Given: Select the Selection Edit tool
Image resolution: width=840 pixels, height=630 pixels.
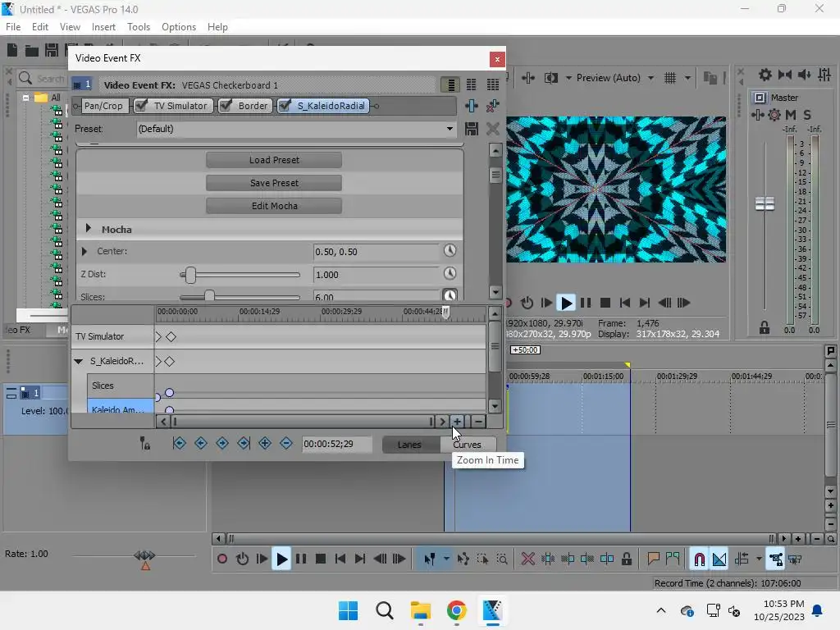Looking at the screenshot, I should (482, 559).
